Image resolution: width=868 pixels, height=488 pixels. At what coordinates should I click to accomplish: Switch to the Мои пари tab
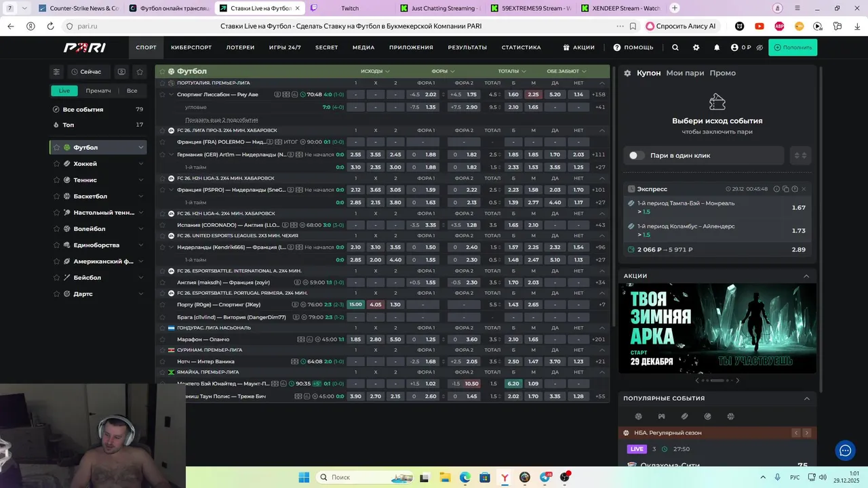click(x=685, y=73)
